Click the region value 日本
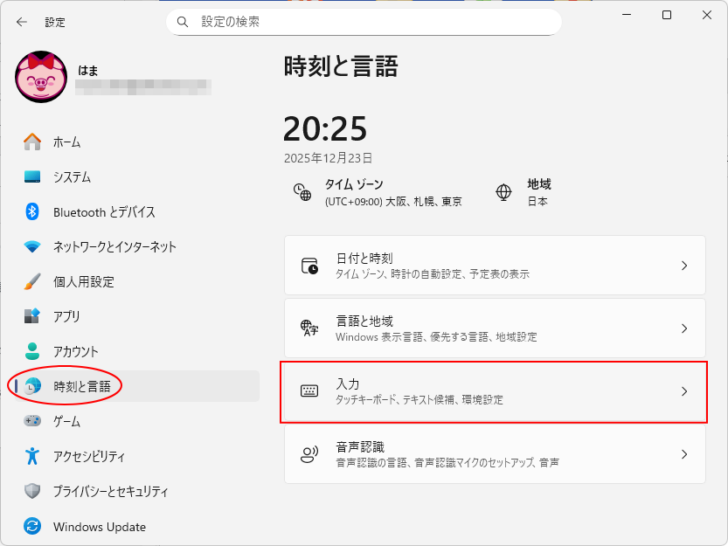 pyautogui.click(x=538, y=202)
